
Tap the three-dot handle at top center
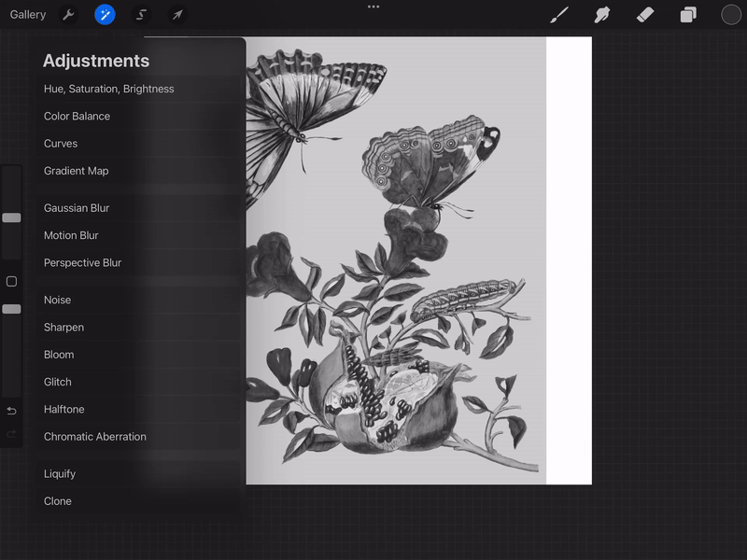tap(373, 7)
